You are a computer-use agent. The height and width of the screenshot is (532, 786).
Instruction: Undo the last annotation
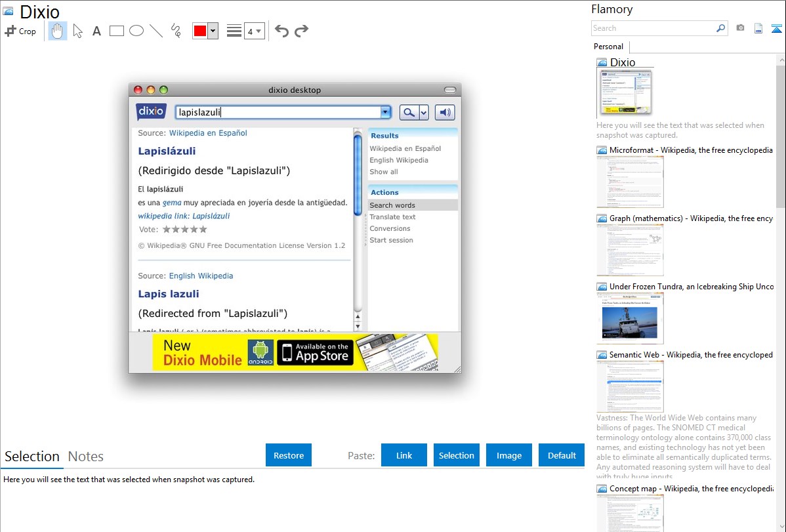281,31
